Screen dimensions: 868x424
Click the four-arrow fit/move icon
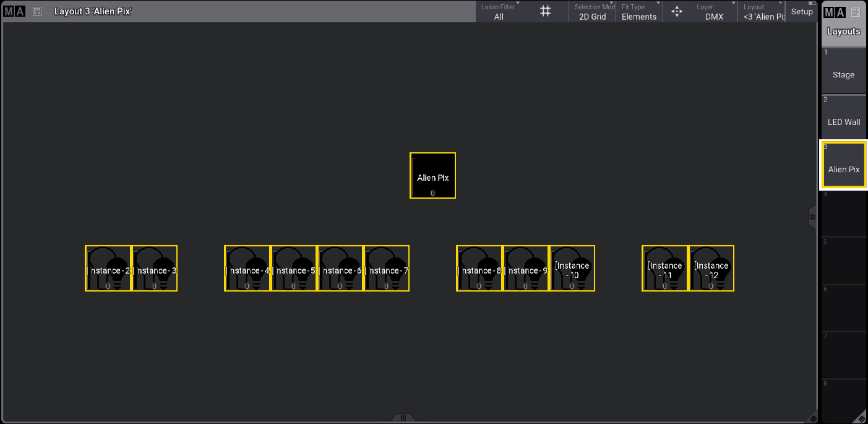tap(677, 12)
